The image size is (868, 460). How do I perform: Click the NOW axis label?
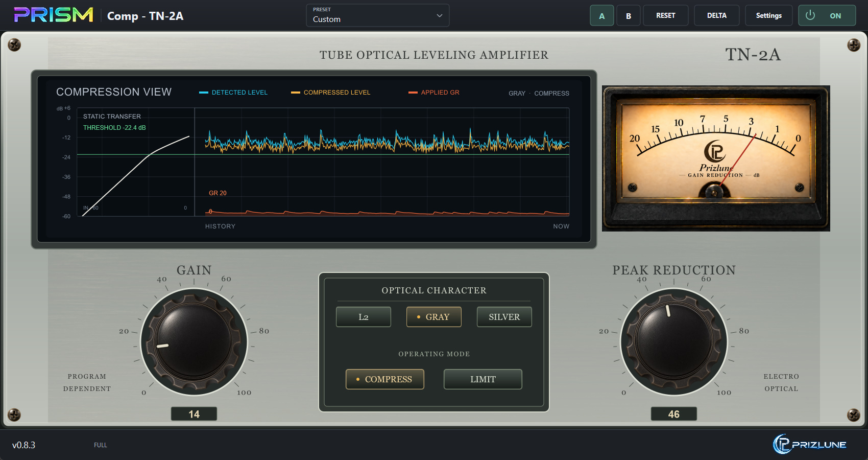[x=561, y=226]
